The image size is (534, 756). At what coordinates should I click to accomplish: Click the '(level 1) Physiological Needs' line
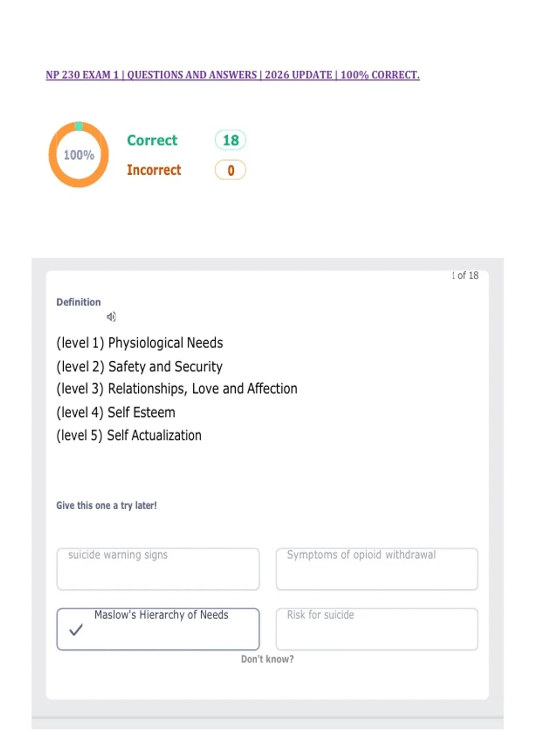pyautogui.click(x=140, y=343)
